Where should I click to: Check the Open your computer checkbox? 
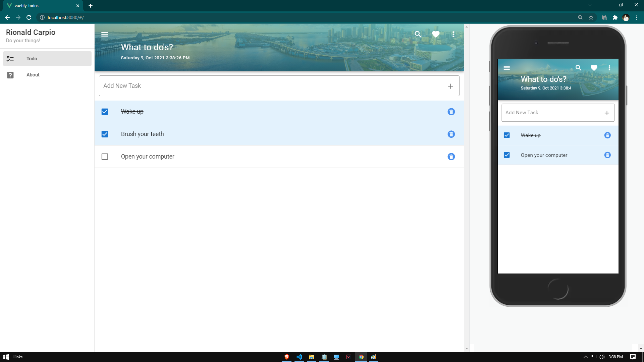coord(105,157)
